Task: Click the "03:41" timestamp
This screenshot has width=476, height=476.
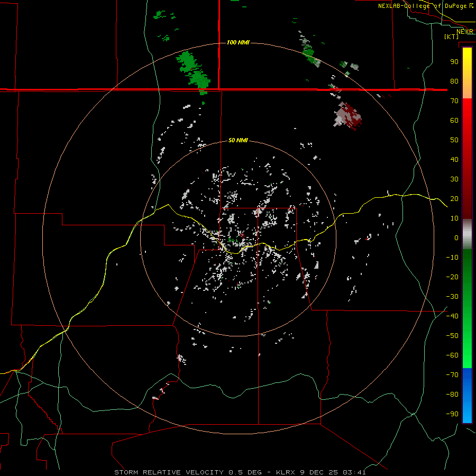Action: [354, 472]
